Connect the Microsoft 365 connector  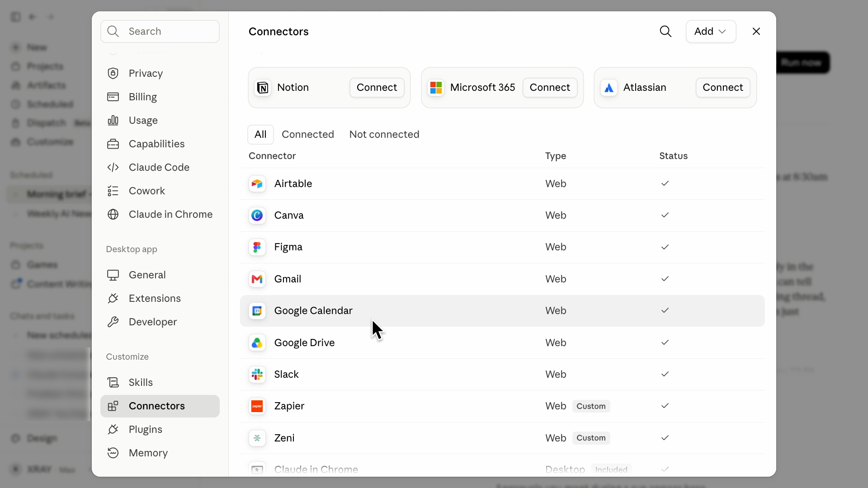pos(550,88)
